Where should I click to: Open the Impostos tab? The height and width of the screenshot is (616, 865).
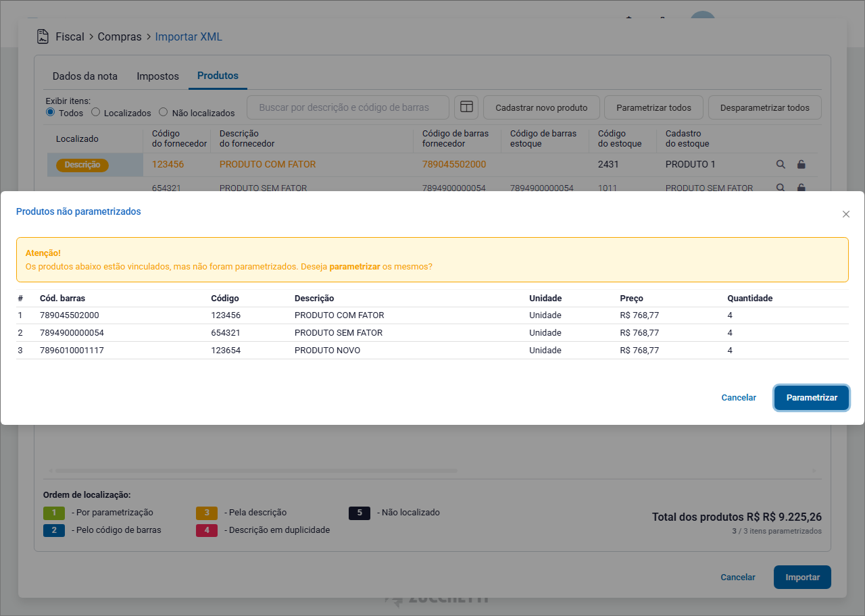pos(157,76)
